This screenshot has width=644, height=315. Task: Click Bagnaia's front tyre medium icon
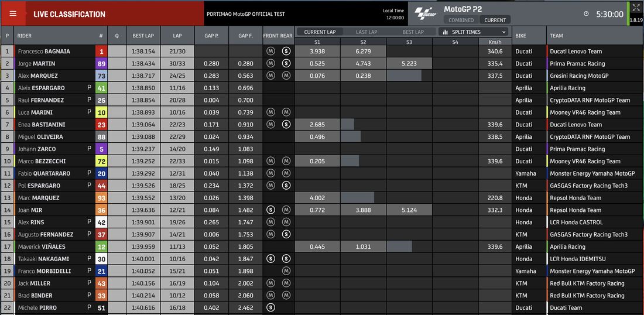tap(270, 52)
